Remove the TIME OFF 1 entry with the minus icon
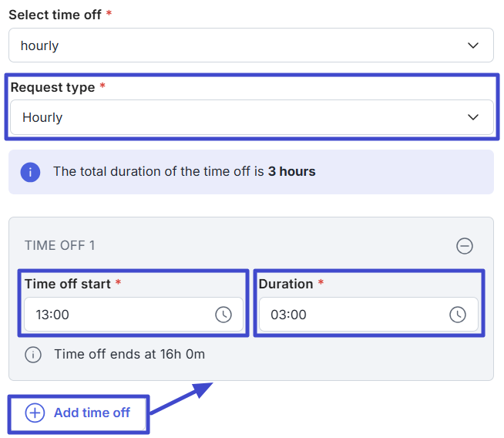The image size is (504, 438). [465, 246]
